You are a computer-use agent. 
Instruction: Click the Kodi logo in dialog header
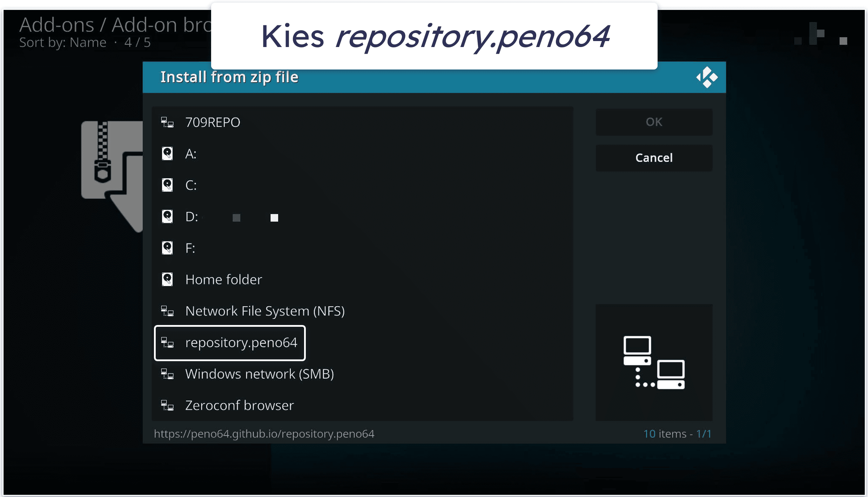coord(707,77)
